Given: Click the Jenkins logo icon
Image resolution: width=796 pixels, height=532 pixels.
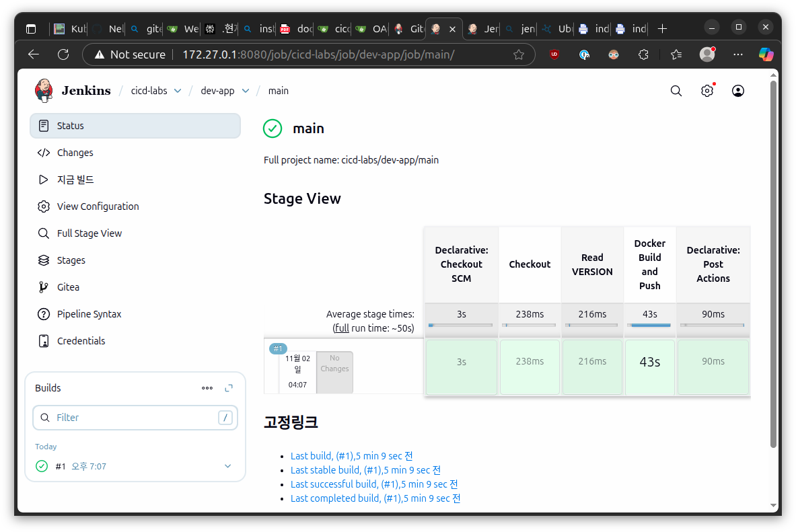Looking at the screenshot, I should coord(44,91).
